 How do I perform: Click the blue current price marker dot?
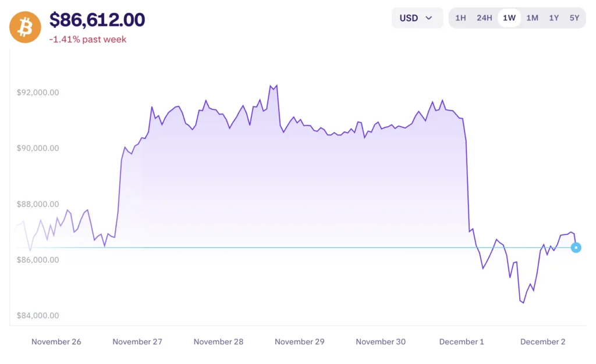point(576,248)
